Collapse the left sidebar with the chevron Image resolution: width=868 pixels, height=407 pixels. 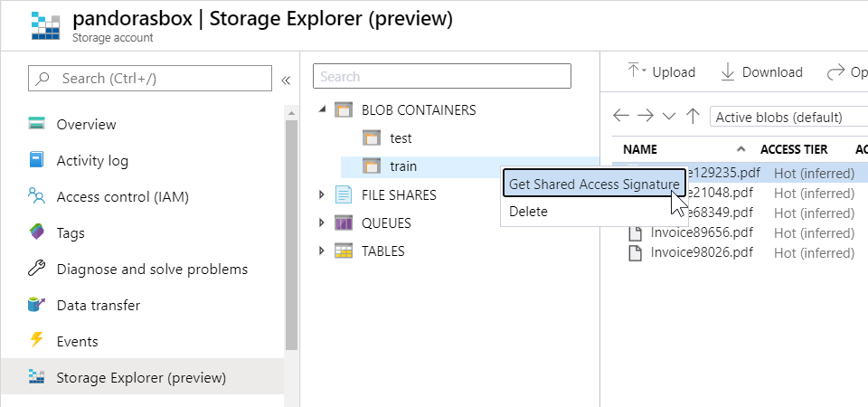pos(286,80)
